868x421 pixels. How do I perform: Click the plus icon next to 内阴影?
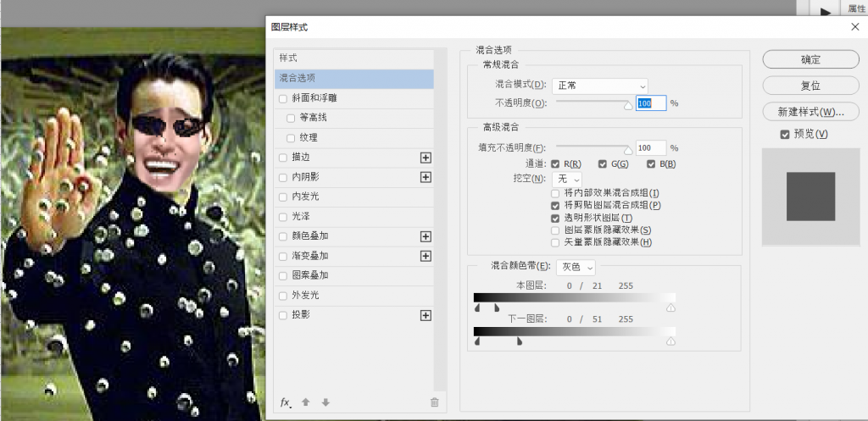tap(426, 177)
